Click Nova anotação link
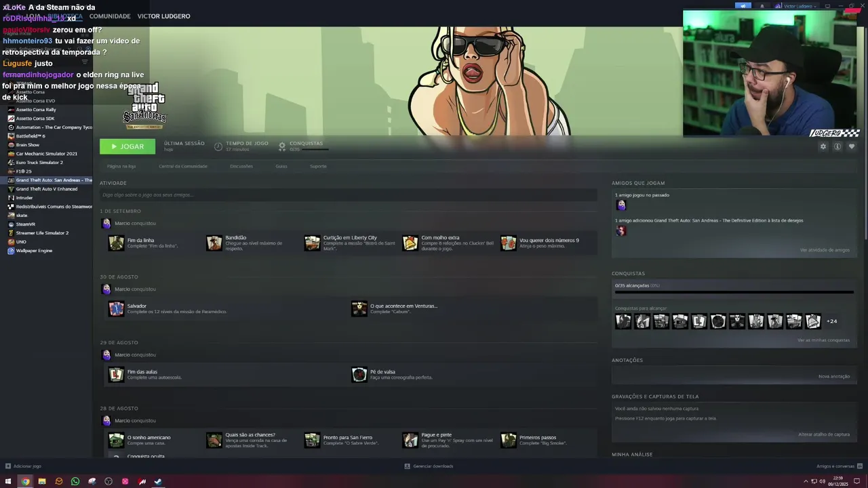The width and height of the screenshot is (868, 488). pyautogui.click(x=834, y=376)
